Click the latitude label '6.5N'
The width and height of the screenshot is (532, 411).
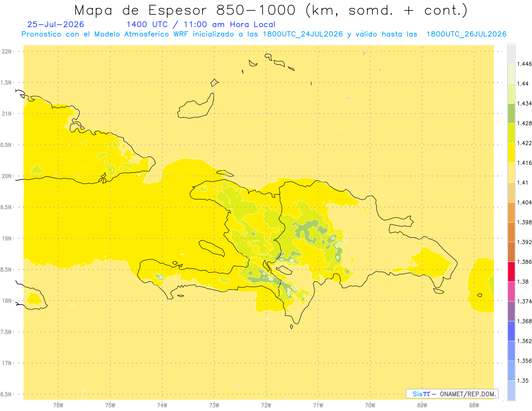(7, 395)
